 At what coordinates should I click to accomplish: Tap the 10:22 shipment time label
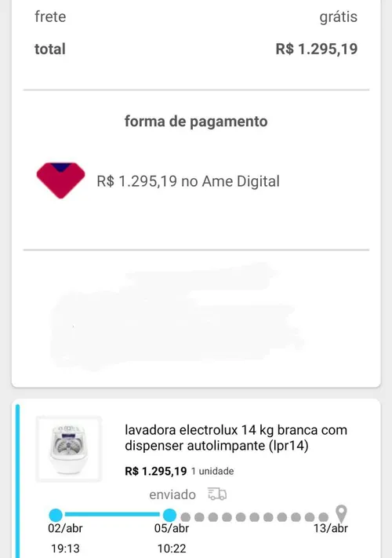point(172,549)
